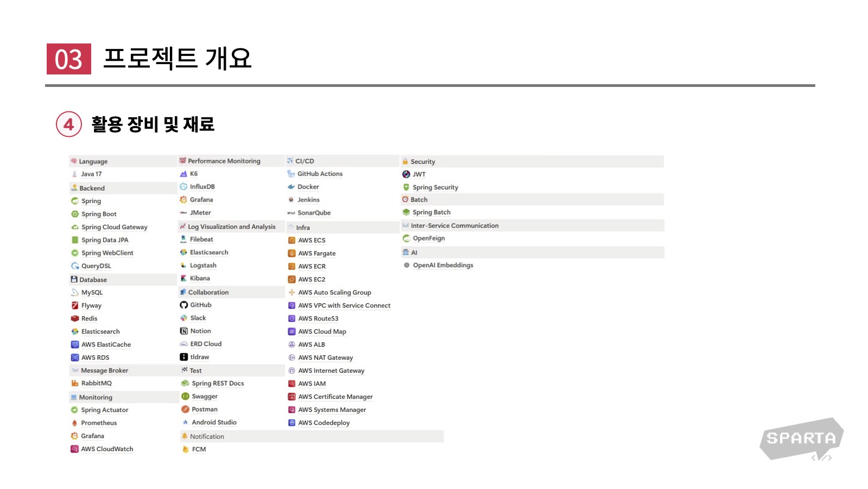868x489 pixels.
Task: Pick the tldraw icon
Action: [x=184, y=357]
